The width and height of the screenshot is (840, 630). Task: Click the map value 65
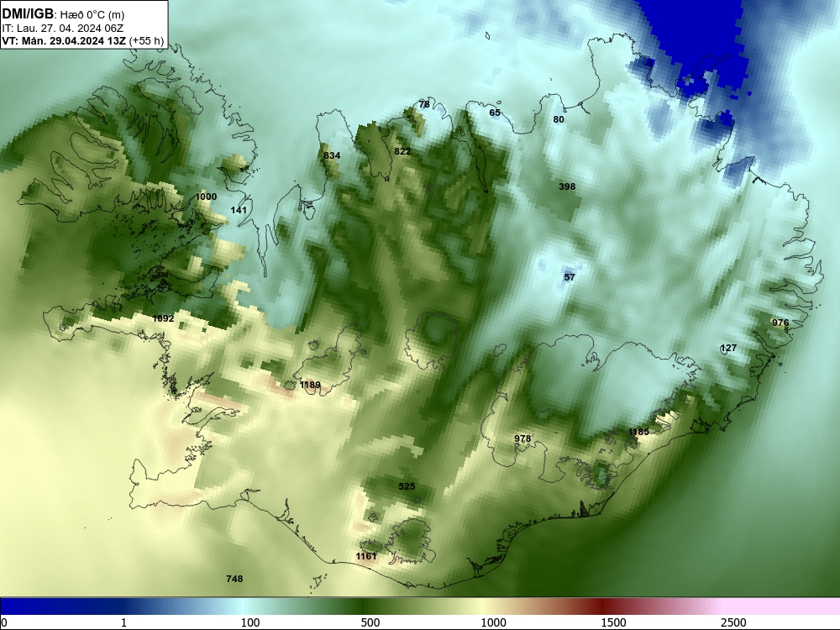coord(495,113)
